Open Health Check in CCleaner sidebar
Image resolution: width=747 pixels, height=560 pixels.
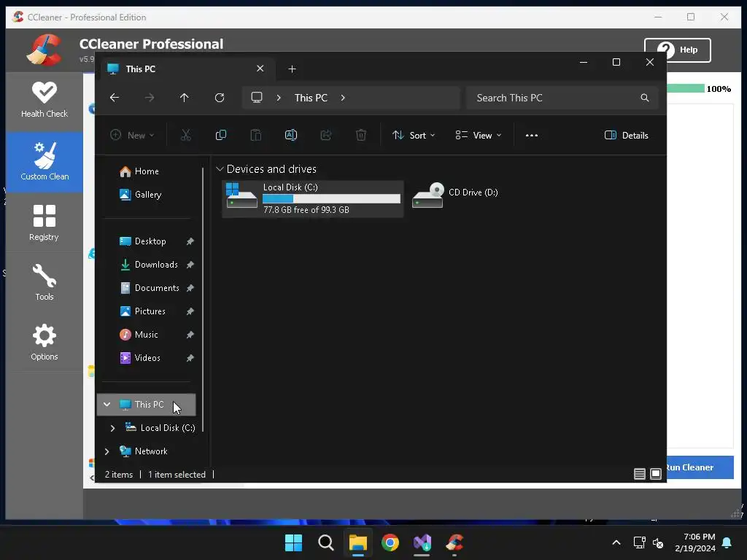(44, 101)
